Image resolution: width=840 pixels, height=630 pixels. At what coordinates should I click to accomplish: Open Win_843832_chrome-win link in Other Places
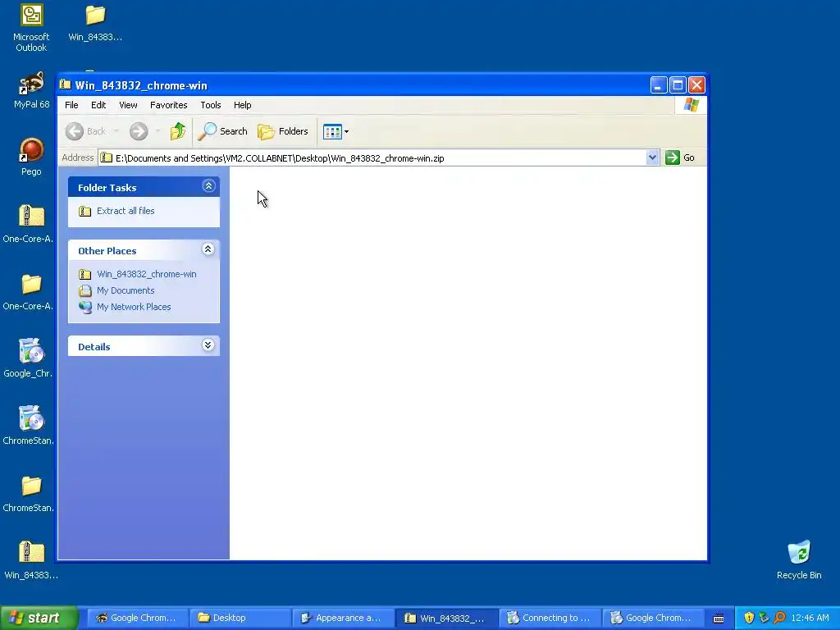pos(146,274)
